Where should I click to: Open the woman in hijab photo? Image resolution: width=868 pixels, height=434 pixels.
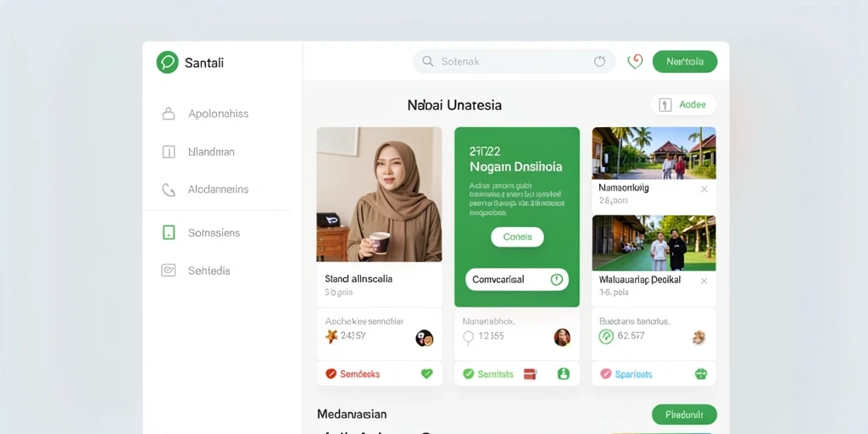[x=379, y=194]
